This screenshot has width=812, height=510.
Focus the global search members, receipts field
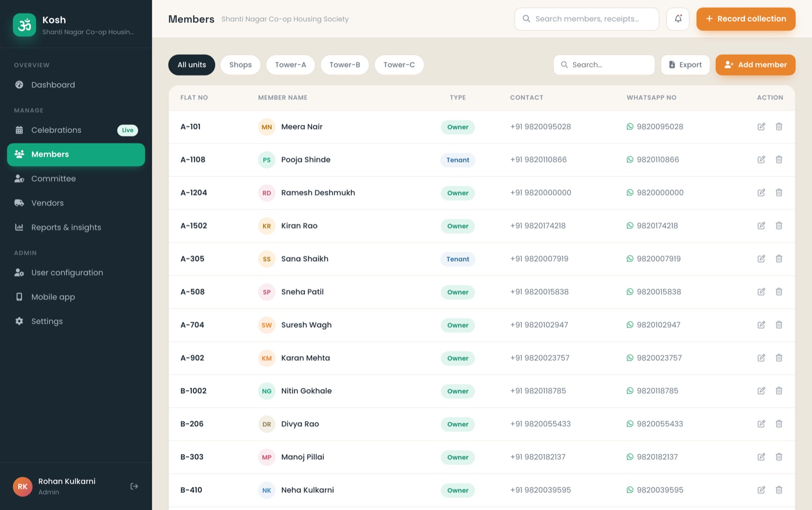(x=587, y=19)
